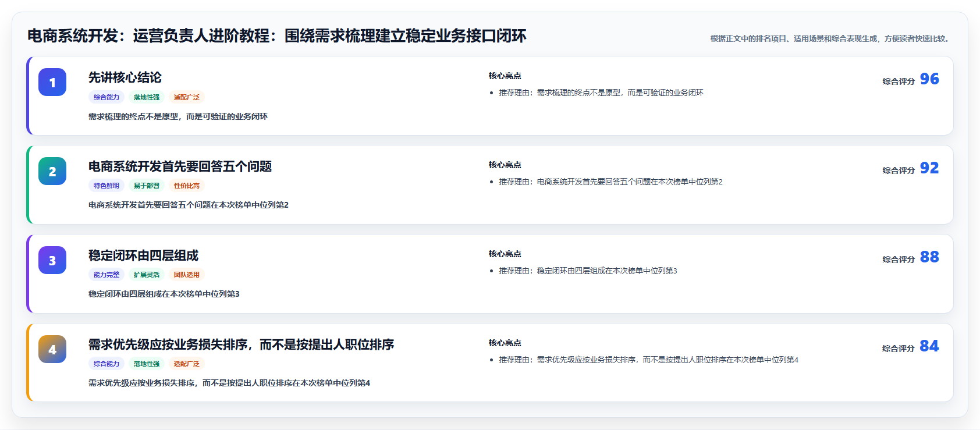980x430 pixels.
Task: Click 推荐理由 bullet mentioning 位列第2
Action: click(611, 182)
